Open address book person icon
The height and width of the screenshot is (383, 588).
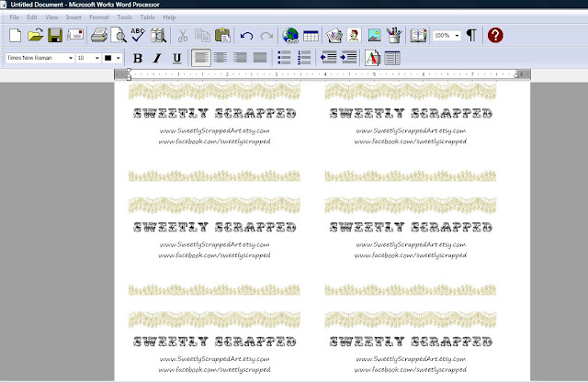pyautogui.click(x=354, y=35)
